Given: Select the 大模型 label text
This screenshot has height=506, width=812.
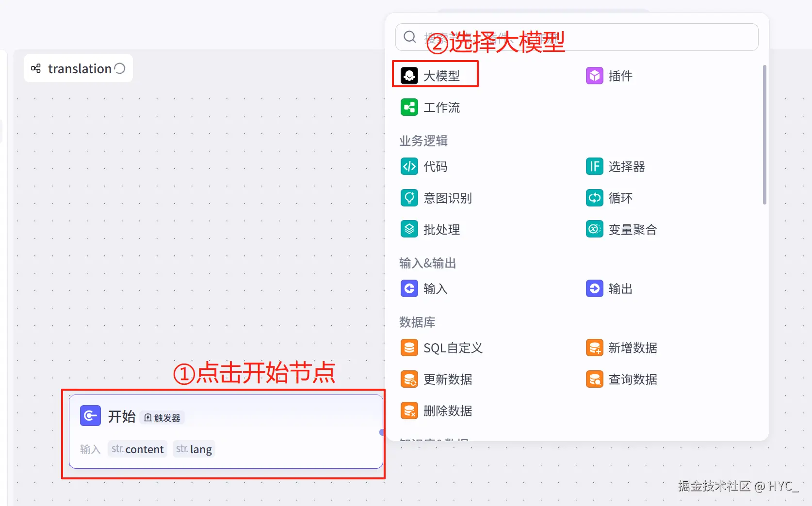Looking at the screenshot, I should click(x=441, y=76).
